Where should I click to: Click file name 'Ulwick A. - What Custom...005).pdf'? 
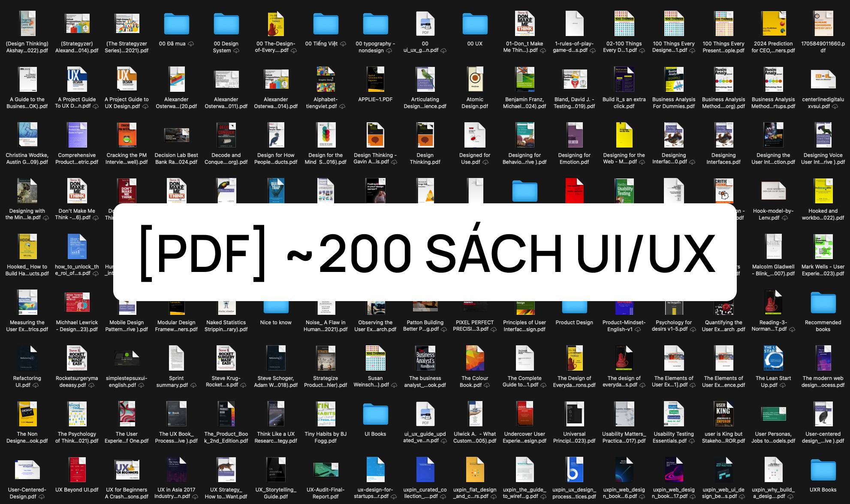click(x=475, y=438)
